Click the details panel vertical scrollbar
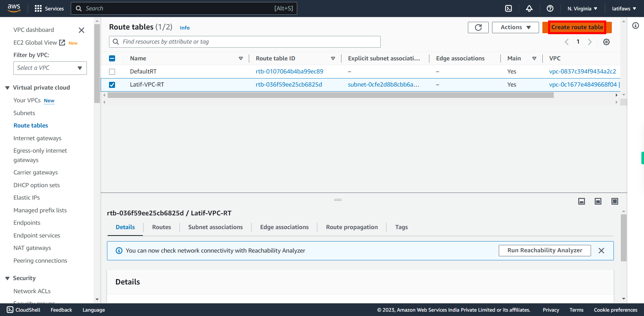The height and width of the screenshot is (316, 644). (x=624, y=238)
